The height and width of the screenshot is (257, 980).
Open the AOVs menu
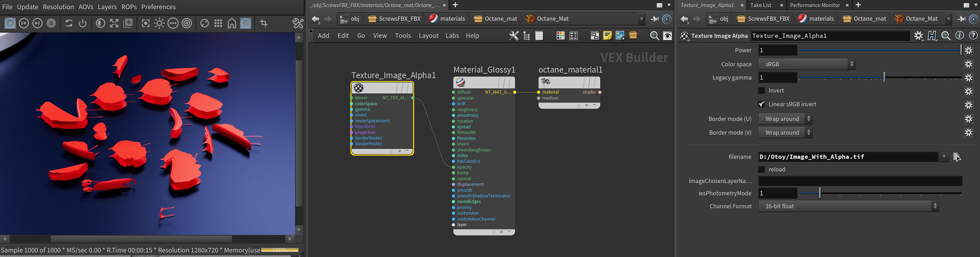pos(86,7)
